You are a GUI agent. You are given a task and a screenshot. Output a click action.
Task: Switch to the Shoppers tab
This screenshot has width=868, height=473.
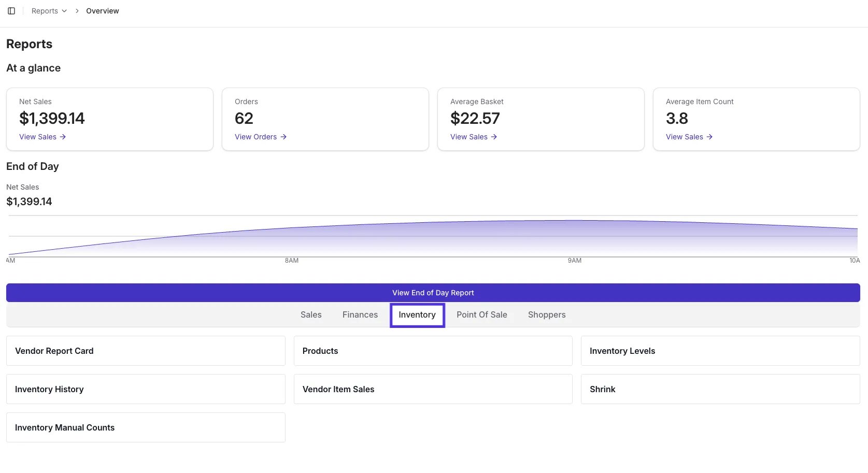coord(547,315)
